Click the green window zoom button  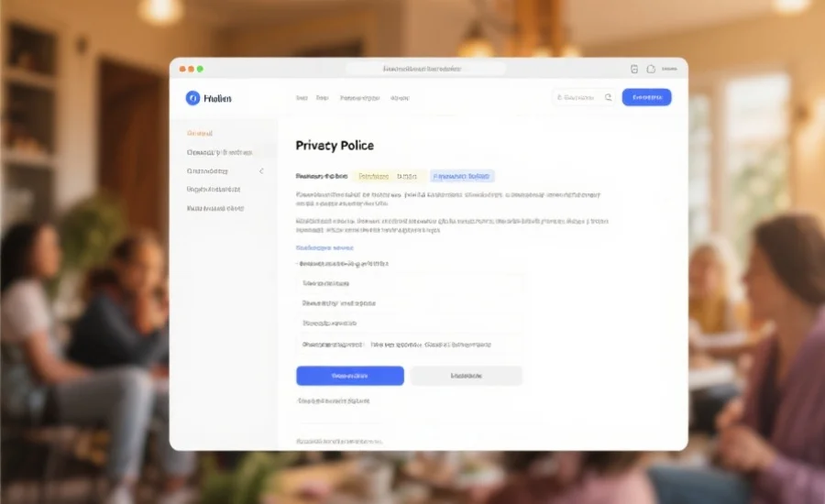200,69
